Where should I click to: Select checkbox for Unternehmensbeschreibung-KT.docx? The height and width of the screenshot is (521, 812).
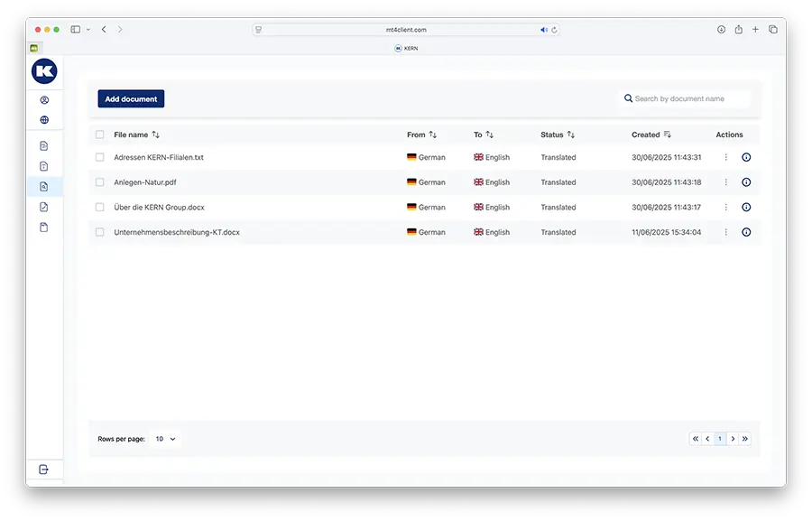[x=100, y=232]
